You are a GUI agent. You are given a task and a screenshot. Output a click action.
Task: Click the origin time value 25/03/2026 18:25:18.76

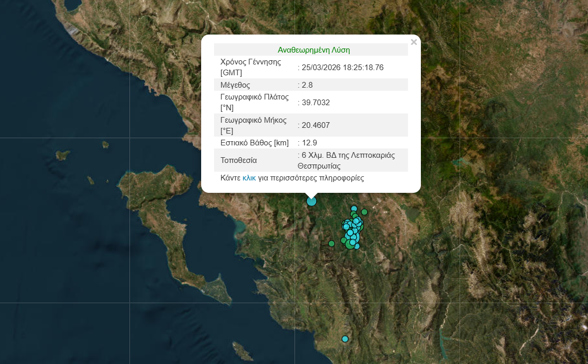pyautogui.click(x=342, y=68)
